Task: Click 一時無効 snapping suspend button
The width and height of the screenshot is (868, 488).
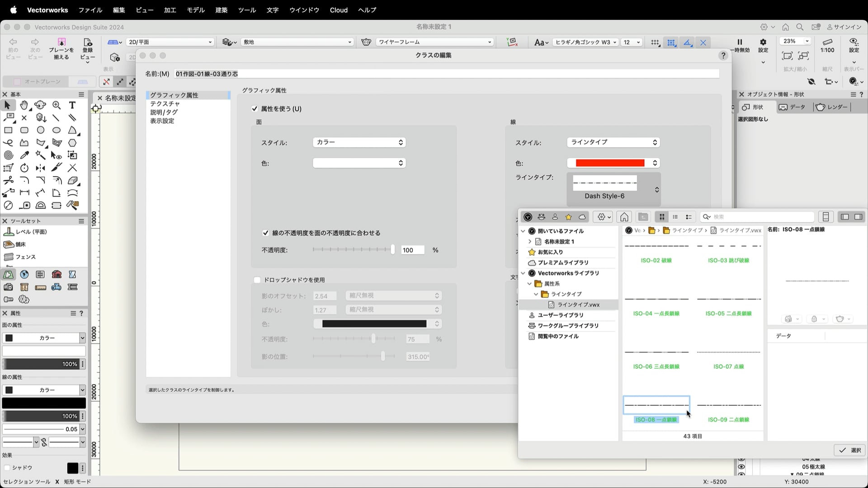Action: [x=740, y=46]
